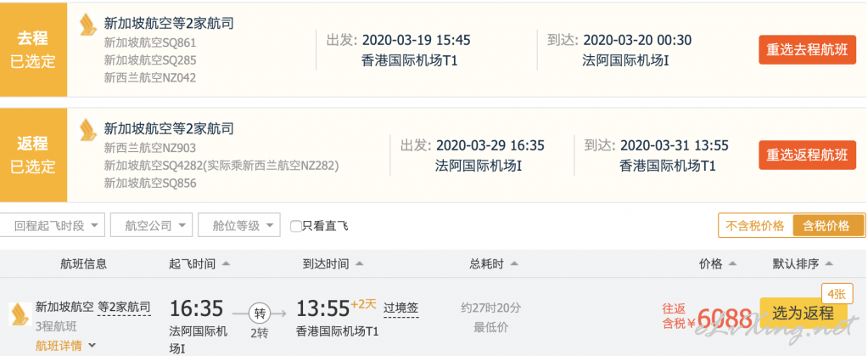868x356 pixels.
Task: Sort by 总耗时 using its arrow
Action: coord(514,264)
